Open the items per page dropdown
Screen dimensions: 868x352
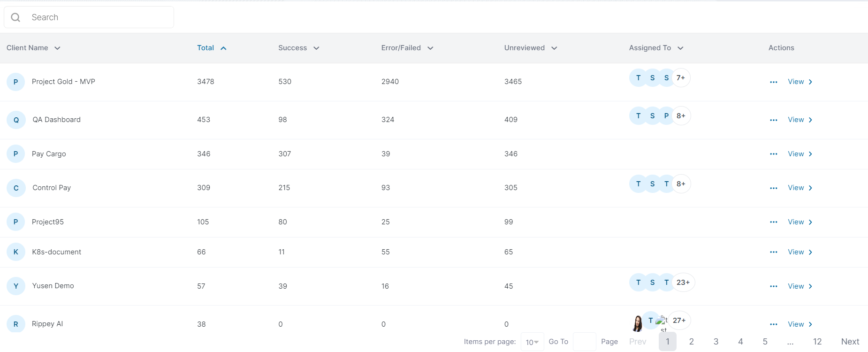coord(532,342)
